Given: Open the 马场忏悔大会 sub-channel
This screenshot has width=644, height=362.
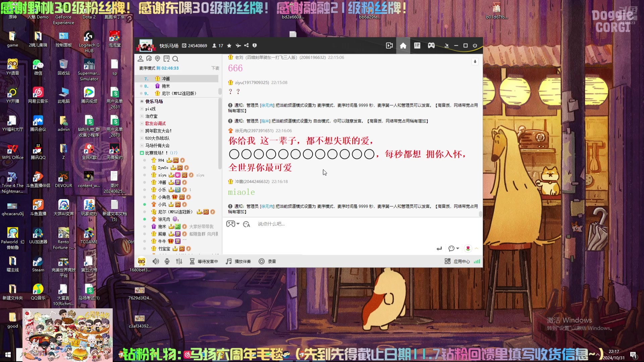Looking at the screenshot, I should (157, 145).
